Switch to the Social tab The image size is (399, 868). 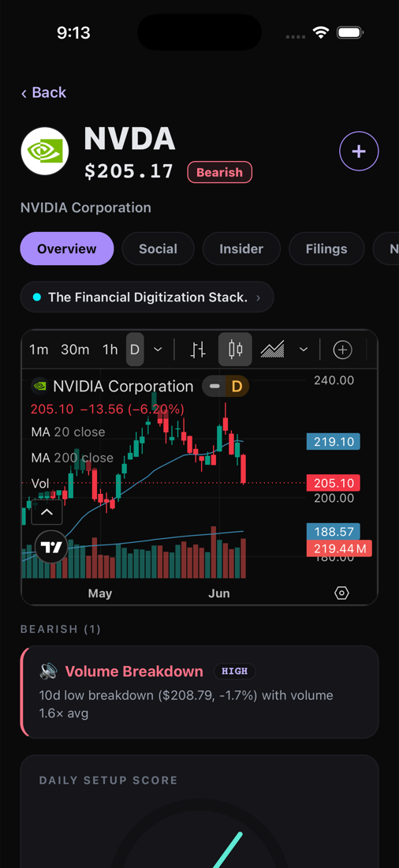point(158,249)
